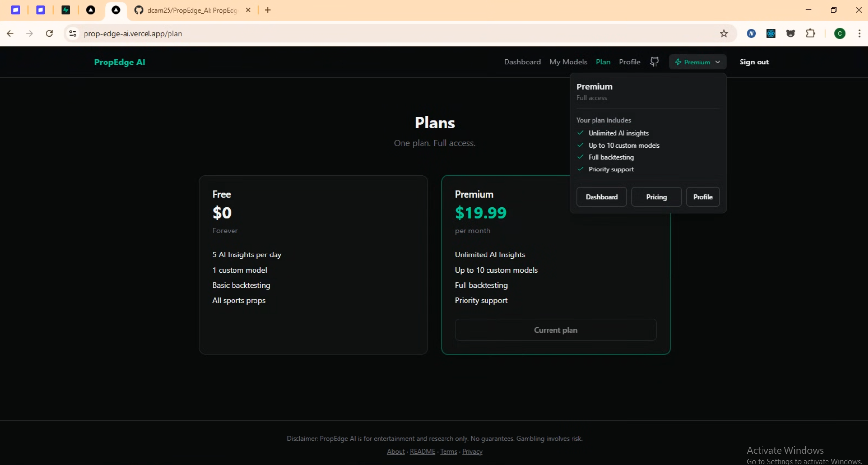Open the README footer link
The width and height of the screenshot is (868, 465).
422,452
